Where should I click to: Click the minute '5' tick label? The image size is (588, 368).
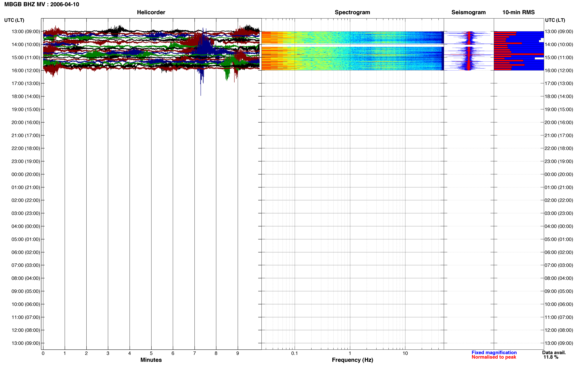pos(151,353)
